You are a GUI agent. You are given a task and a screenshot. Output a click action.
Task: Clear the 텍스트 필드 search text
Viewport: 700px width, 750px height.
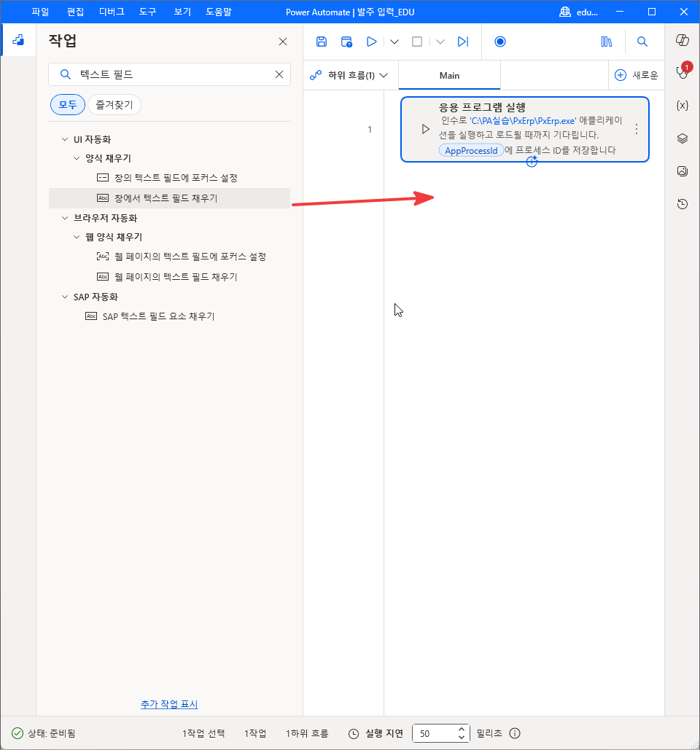click(279, 74)
